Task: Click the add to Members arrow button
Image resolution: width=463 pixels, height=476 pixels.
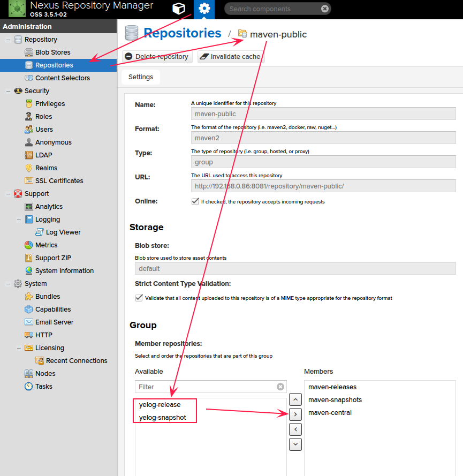Action: point(295,414)
